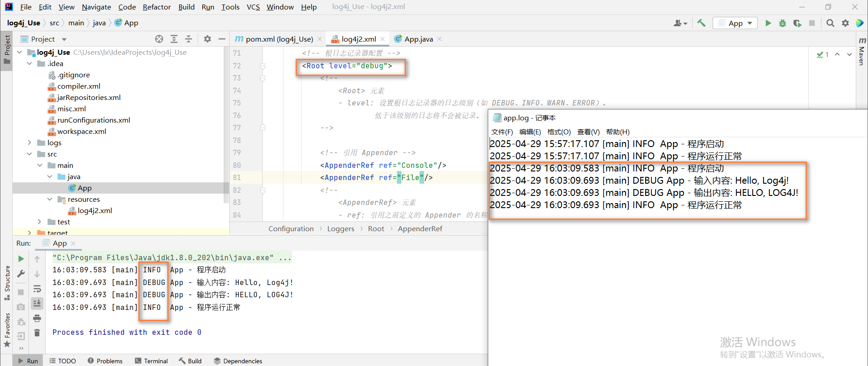Jump to previous highlighted problem arrow in editor

pos(837,54)
